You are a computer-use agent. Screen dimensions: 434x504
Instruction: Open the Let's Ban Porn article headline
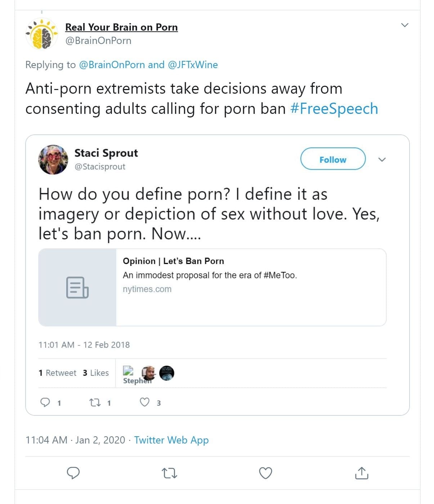(173, 261)
